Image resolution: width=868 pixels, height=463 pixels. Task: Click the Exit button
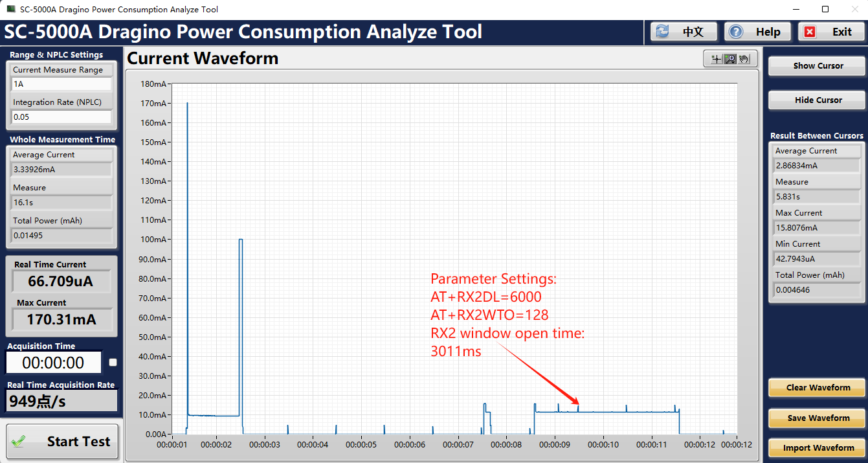pyautogui.click(x=831, y=32)
